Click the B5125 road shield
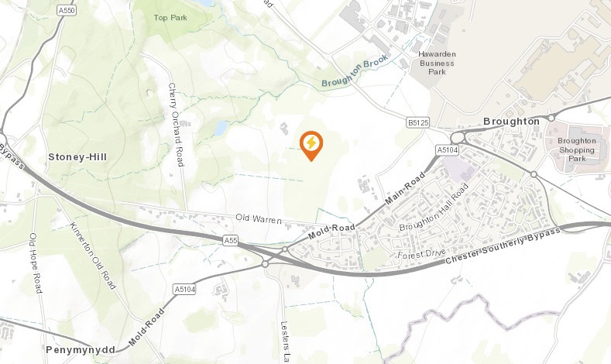This screenshot has height=364, width=611. pos(418,123)
